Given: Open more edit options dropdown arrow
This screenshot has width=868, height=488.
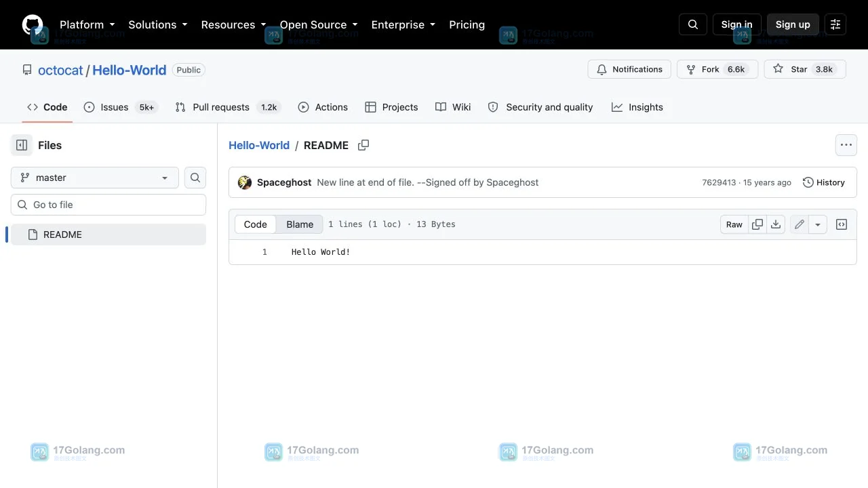Looking at the screenshot, I should pyautogui.click(x=818, y=224).
